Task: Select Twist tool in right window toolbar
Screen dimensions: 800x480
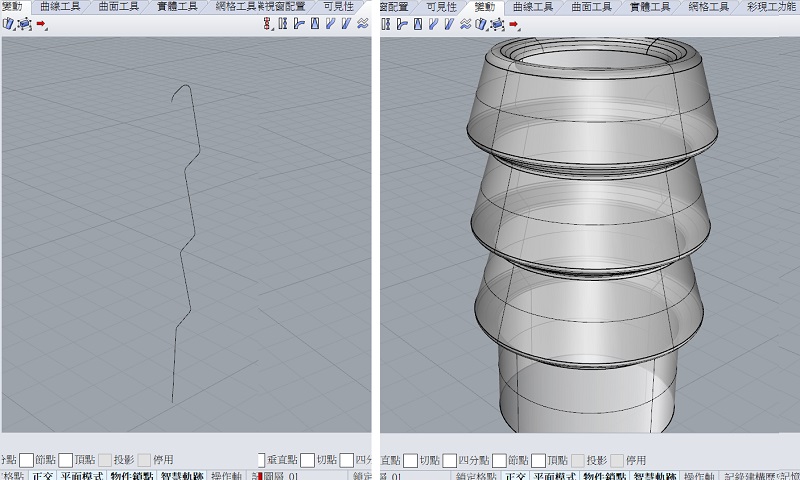Action: click(386, 24)
